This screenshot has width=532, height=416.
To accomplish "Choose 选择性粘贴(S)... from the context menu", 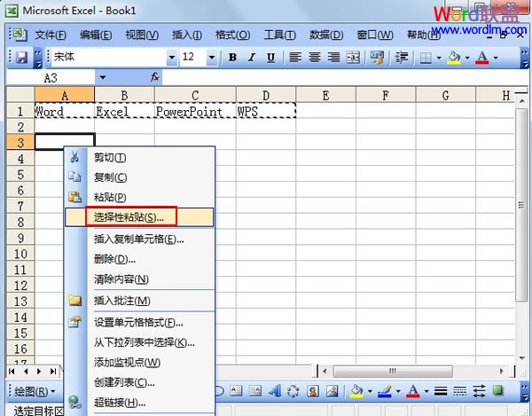I will tap(139, 217).
